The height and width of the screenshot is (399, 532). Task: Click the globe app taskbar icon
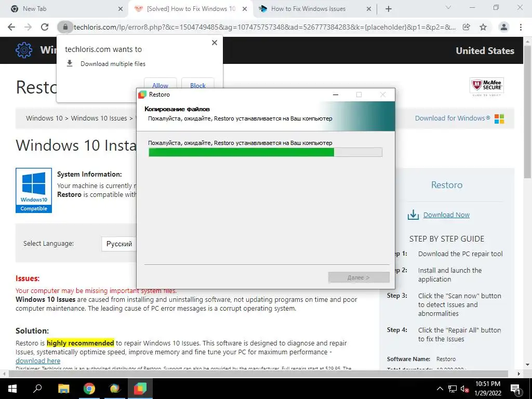tap(115, 389)
